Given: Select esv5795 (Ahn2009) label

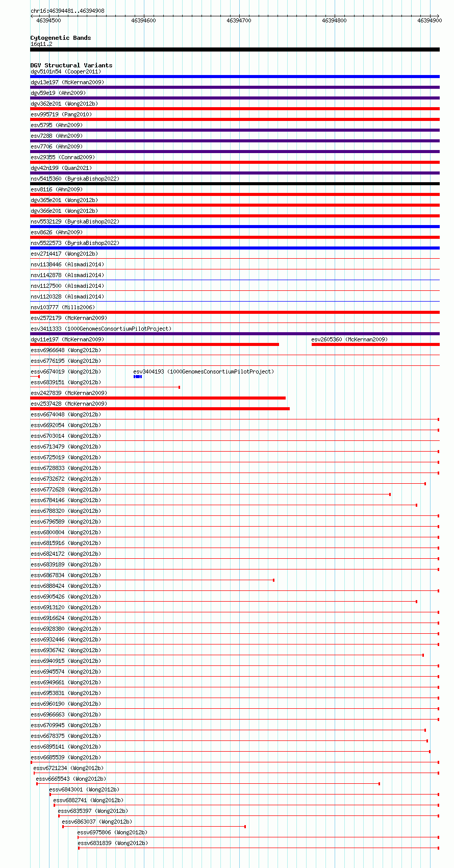Looking at the screenshot, I should tap(57, 125).
